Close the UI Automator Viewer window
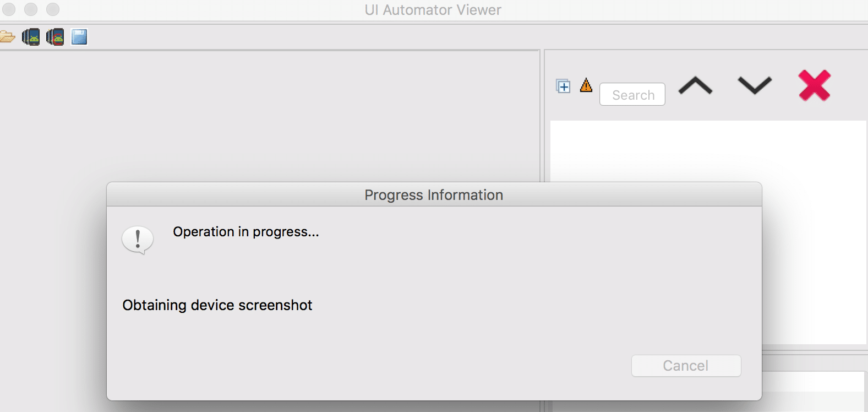This screenshot has width=868, height=412. pyautogui.click(x=9, y=9)
